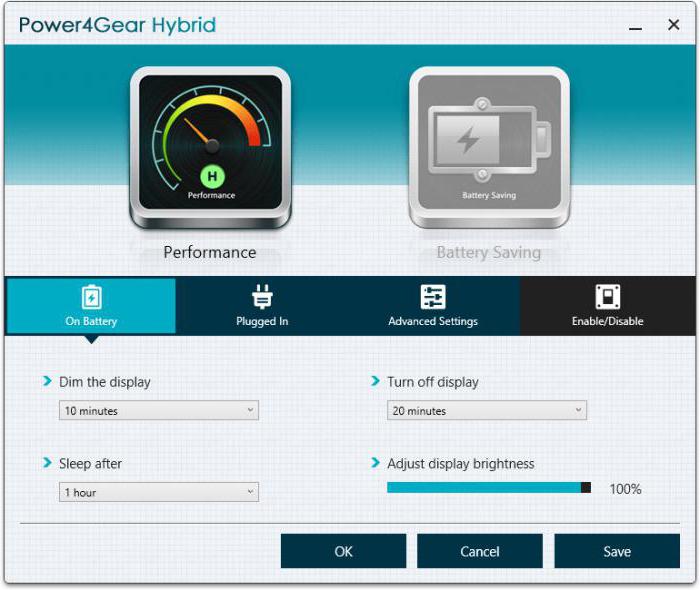Click the Power4Gear Hybrid title text
The height and width of the screenshot is (590, 700).
tap(117, 25)
